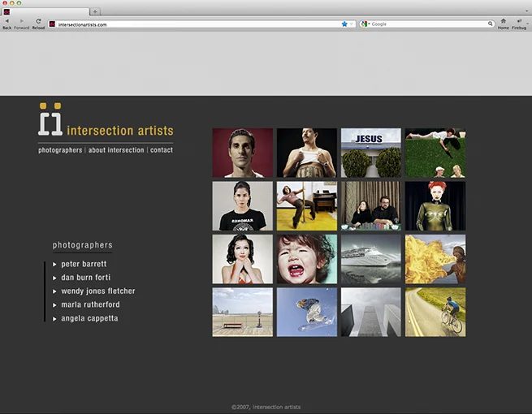The image size is (532, 414).
Task: Open the about intersection page
Action: click(x=116, y=150)
